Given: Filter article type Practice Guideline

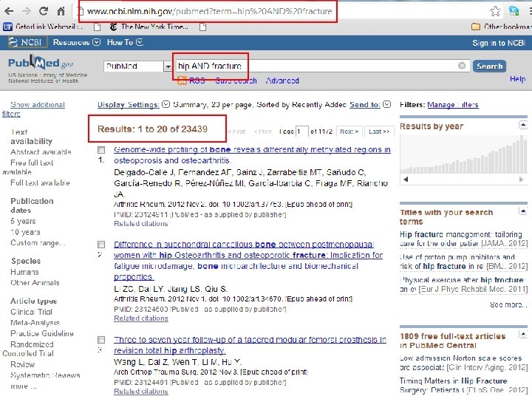Looking at the screenshot, I should pos(41,333).
